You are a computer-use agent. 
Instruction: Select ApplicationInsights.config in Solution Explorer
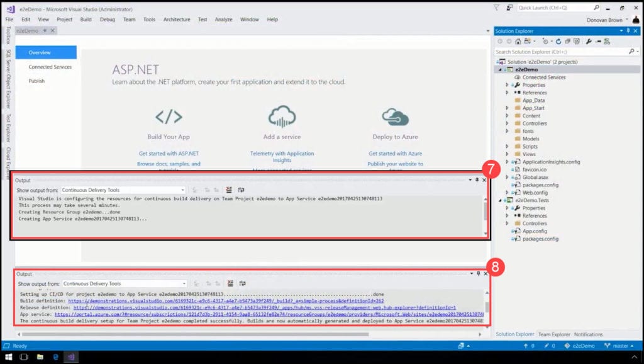(x=551, y=162)
